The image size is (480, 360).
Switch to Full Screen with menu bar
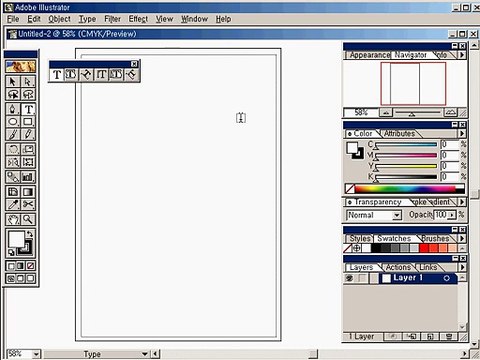(x=21, y=278)
